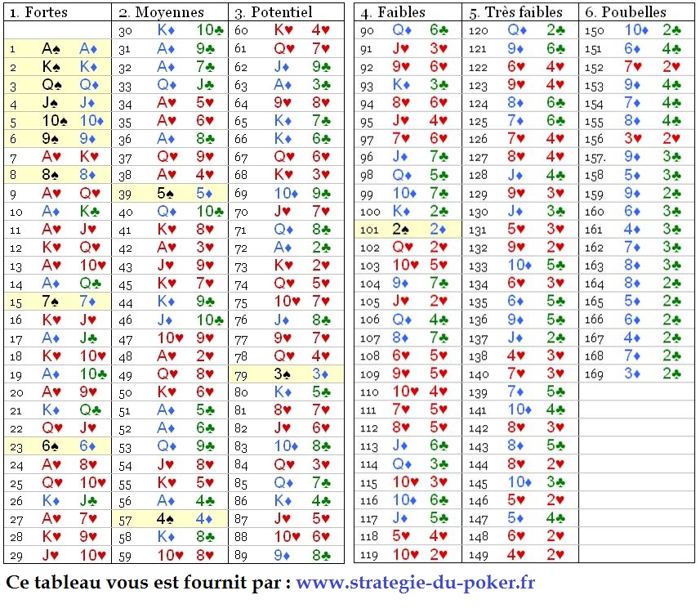Click rank number 150 in the Poubelles column
This screenshot has height=613, width=700.
point(594,31)
